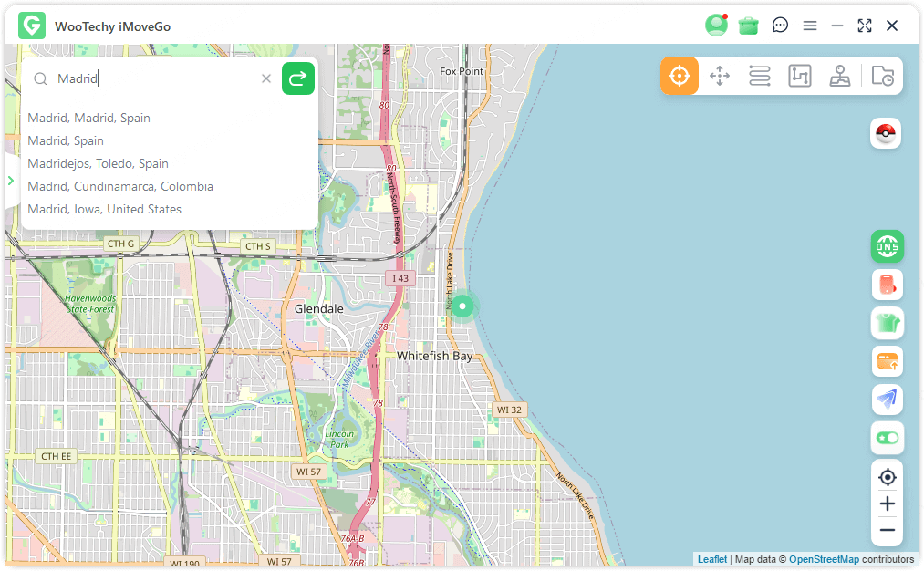Open the hamburger menu in title bar
Viewport: 924px width, 571px height.
pyautogui.click(x=809, y=26)
